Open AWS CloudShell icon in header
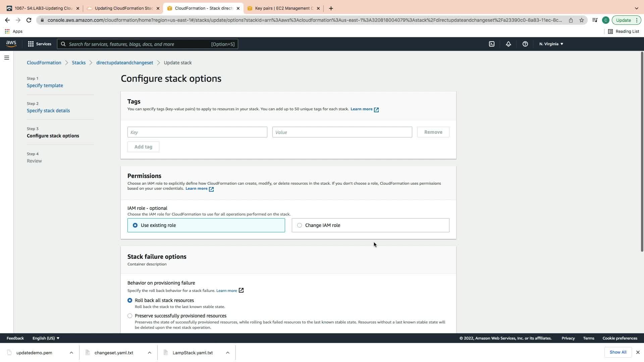 pyautogui.click(x=491, y=44)
